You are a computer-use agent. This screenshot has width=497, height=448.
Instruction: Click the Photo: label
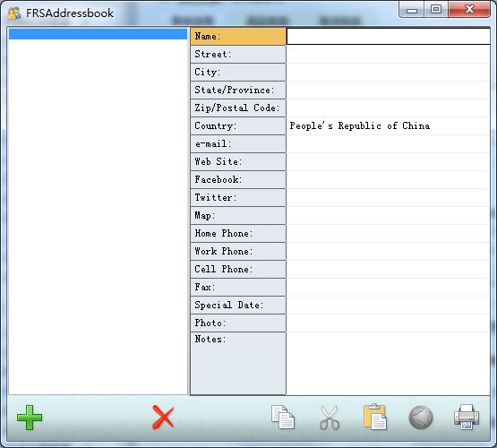[x=238, y=323]
